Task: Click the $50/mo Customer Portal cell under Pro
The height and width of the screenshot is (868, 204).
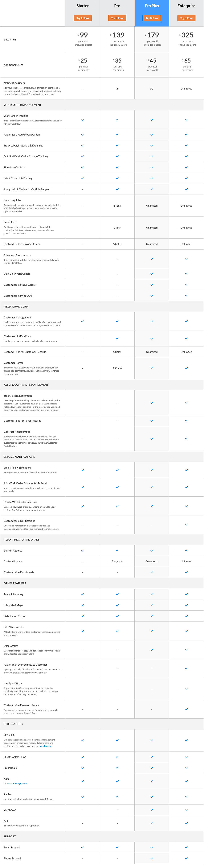Action: (x=117, y=368)
